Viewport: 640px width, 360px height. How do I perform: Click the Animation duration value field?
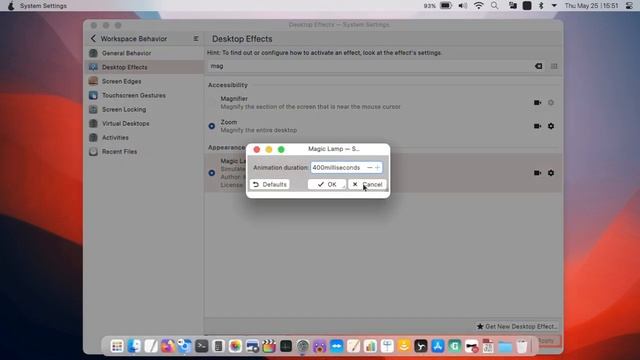[x=338, y=168]
